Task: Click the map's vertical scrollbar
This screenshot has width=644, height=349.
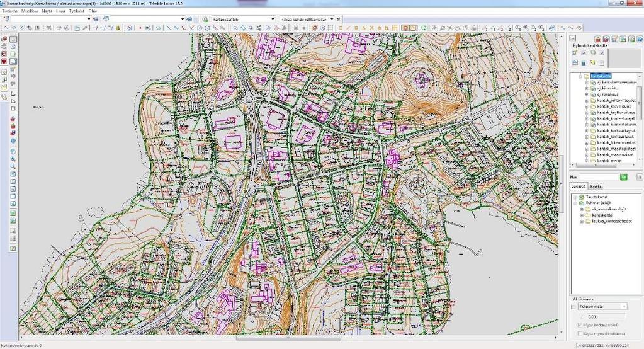Action: click(x=562, y=184)
